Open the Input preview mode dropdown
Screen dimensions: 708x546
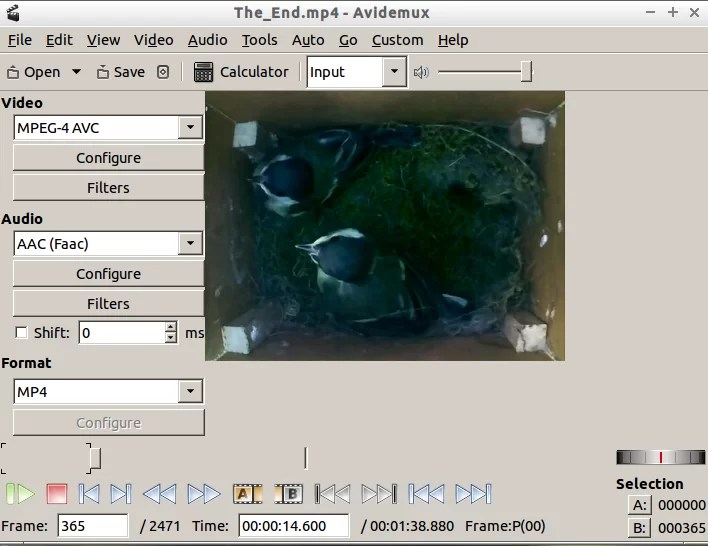point(357,71)
